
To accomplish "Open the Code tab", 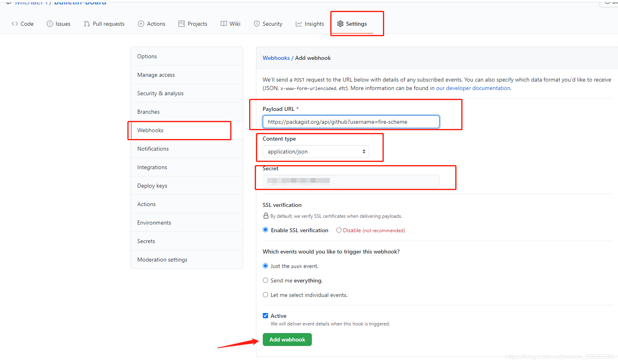I will (x=23, y=24).
